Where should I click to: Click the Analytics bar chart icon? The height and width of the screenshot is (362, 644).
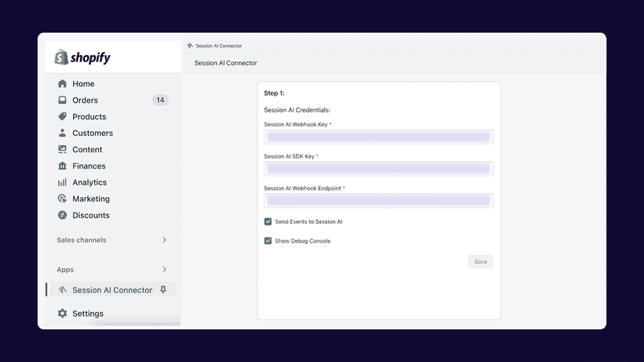pyautogui.click(x=62, y=183)
